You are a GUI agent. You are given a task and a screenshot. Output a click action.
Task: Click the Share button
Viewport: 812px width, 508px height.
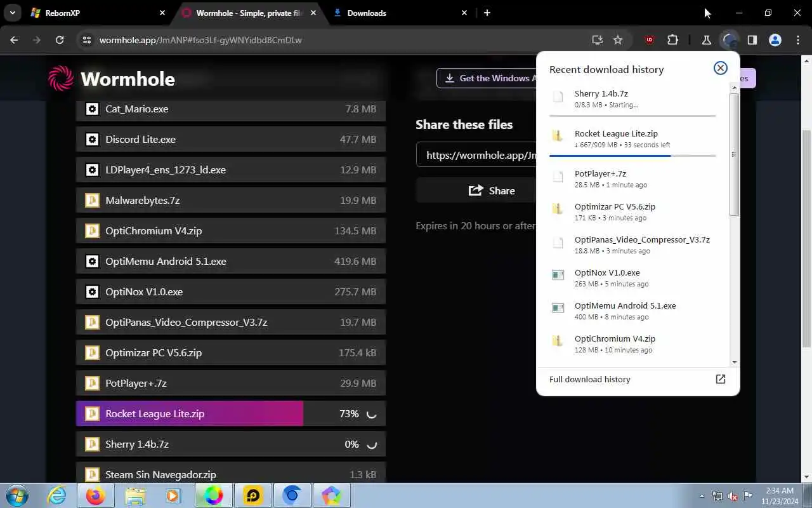click(x=476, y=190)
